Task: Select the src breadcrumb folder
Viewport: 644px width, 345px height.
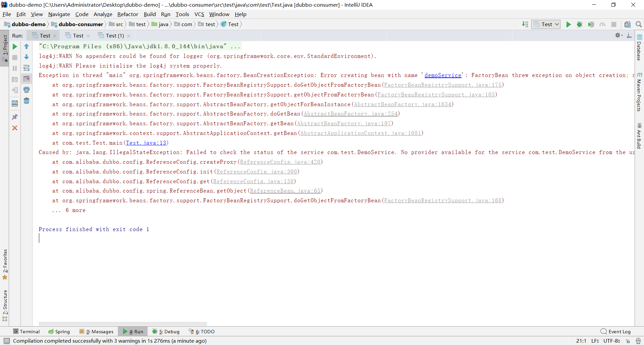Action: pyautogui.click(x=116, y=24)
